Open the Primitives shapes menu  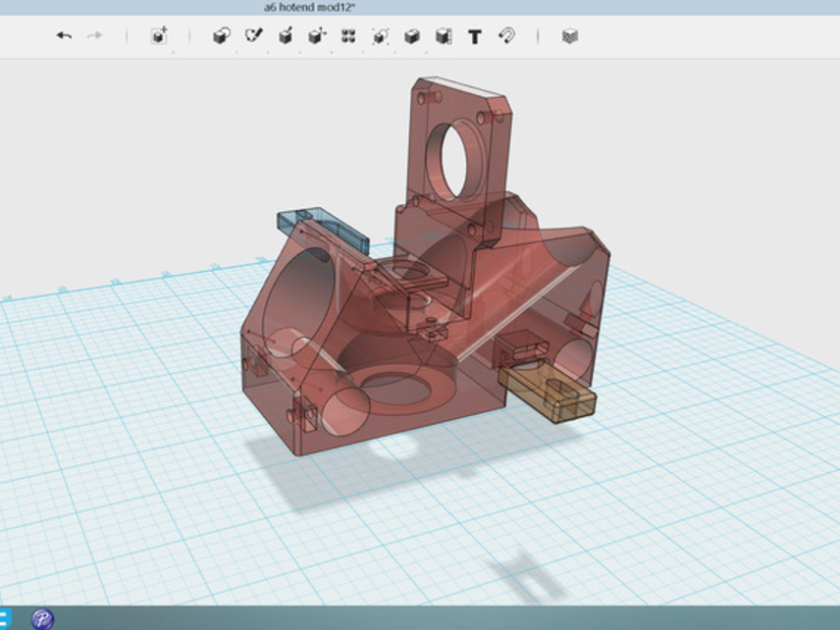point(221,36)
